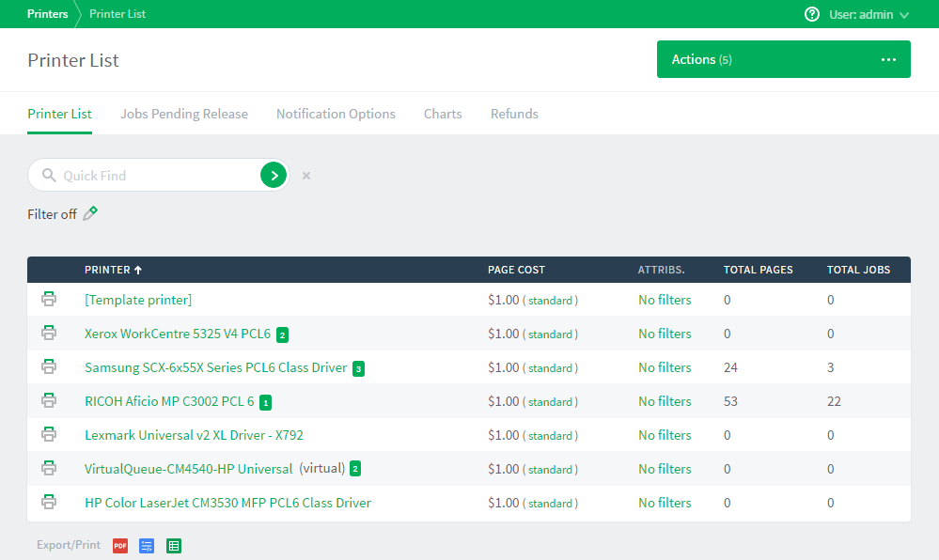Open the Refunds tab
The height and width of the screenshot is (560, 939).
514,114
